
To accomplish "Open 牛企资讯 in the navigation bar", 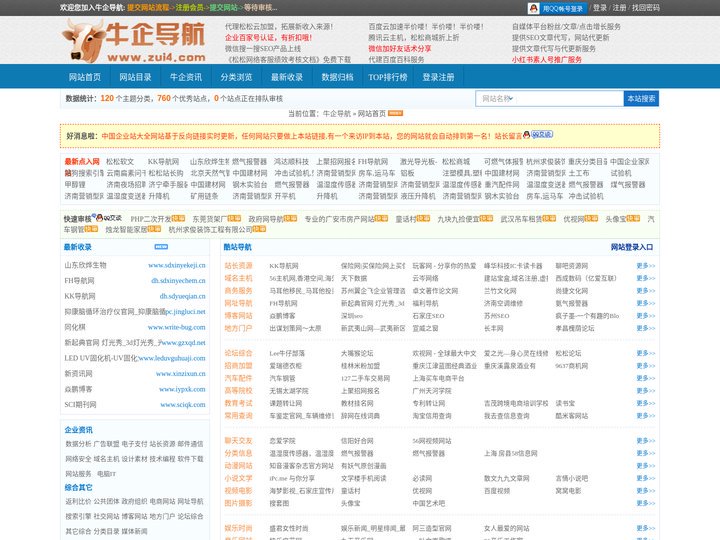I will point(186,77).
